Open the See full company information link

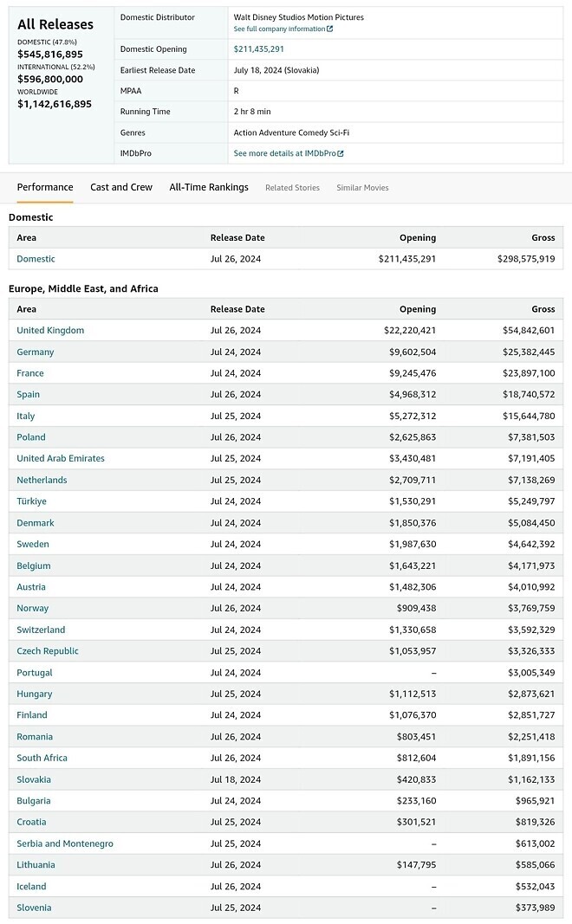point(279,29)
